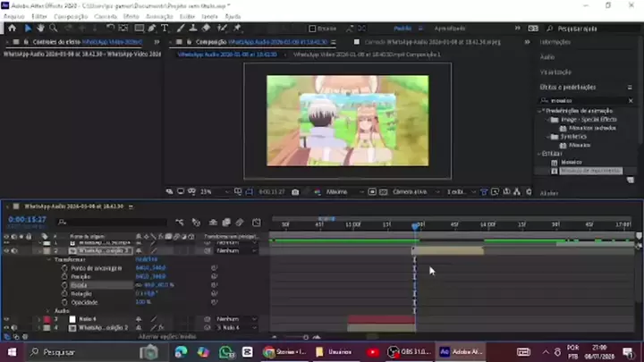This screenshot has height=362, width=644.
Task: Click the timeline current-time indicator
Action: coord(414,226)
